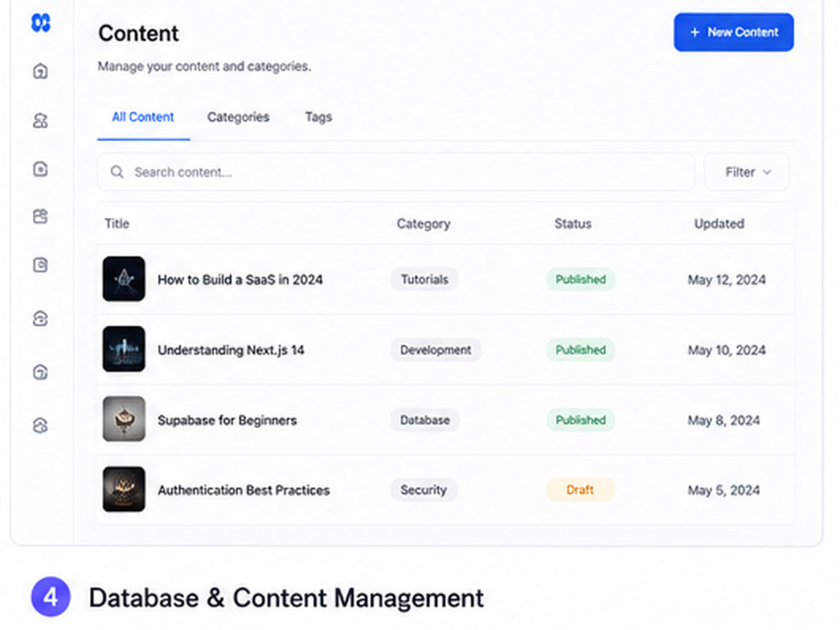
Task: Click the bottom-most sidebar icon
Action: pos(40,425)
